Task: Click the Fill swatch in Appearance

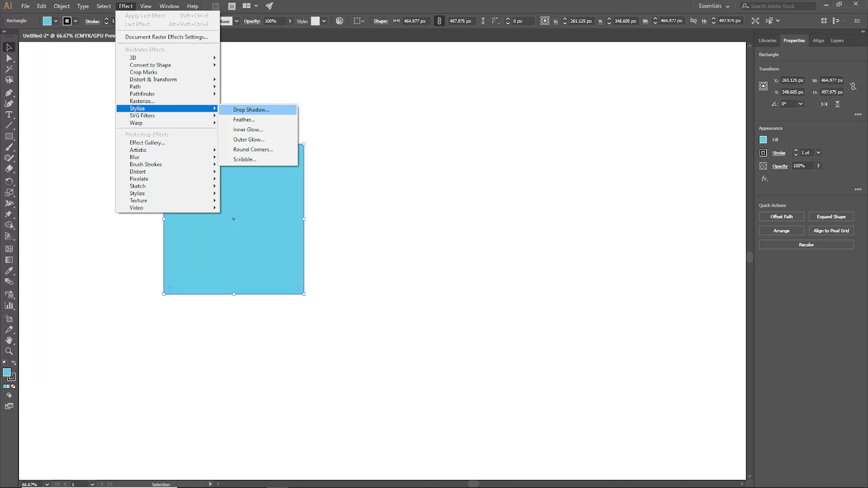Action: [x=763, y=140]
